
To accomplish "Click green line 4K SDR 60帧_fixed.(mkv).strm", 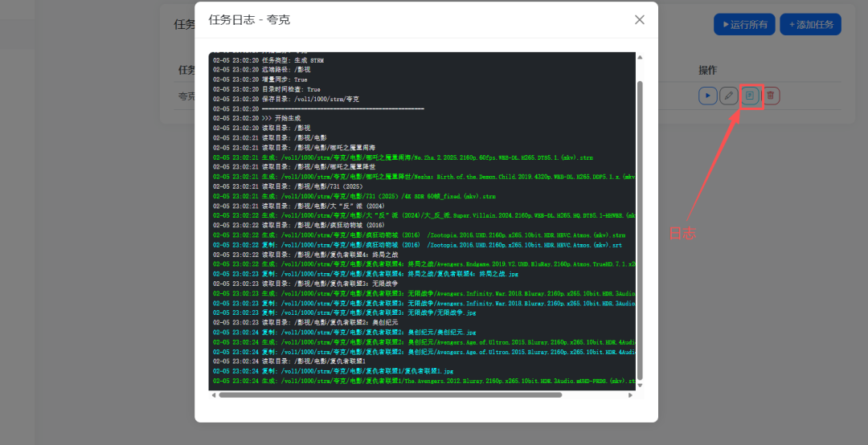I will point(354,196).
